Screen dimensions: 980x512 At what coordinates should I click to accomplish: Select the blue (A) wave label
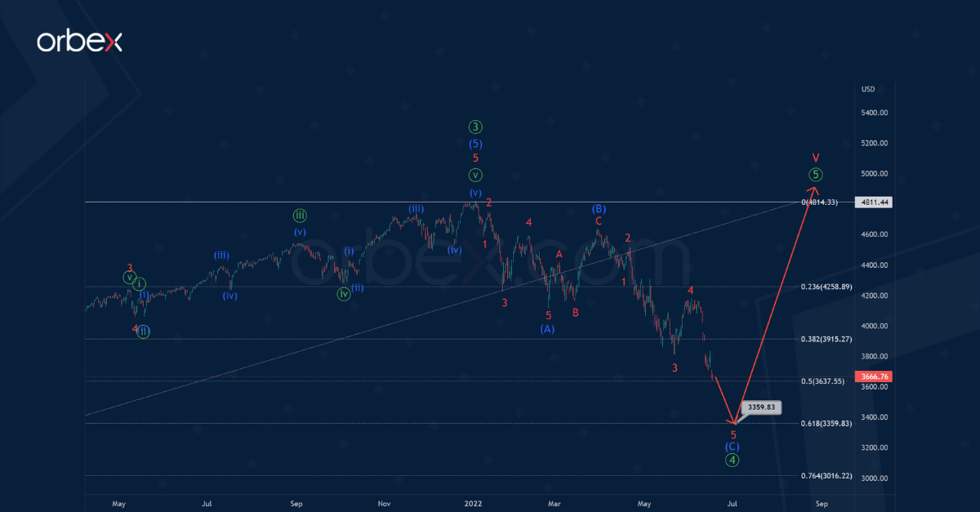547,328
